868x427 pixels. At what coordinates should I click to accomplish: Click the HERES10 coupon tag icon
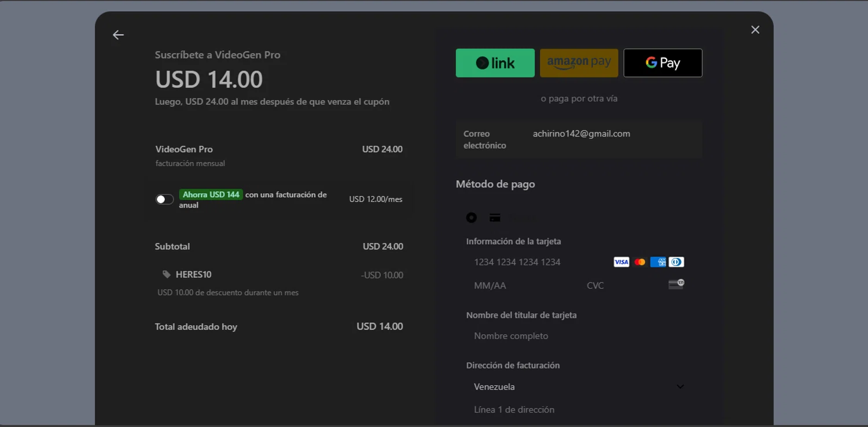tap(167, 275)
